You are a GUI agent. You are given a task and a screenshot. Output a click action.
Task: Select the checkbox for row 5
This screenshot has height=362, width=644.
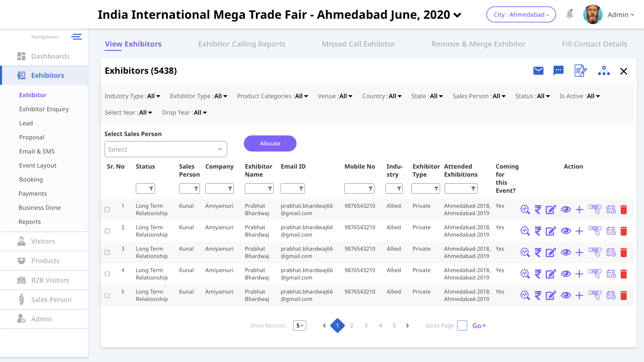107,295
